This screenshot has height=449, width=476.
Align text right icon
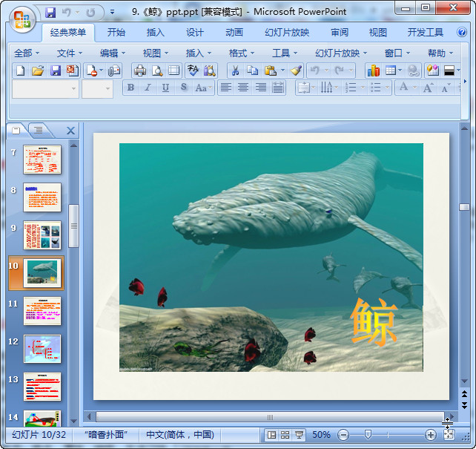pyautogui.click(x=260, y=88)
